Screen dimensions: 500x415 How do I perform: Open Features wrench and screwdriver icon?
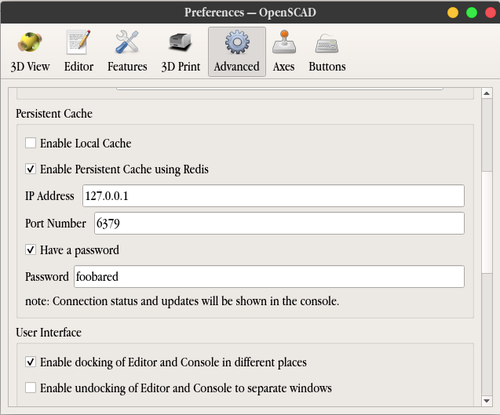(127, 42)
